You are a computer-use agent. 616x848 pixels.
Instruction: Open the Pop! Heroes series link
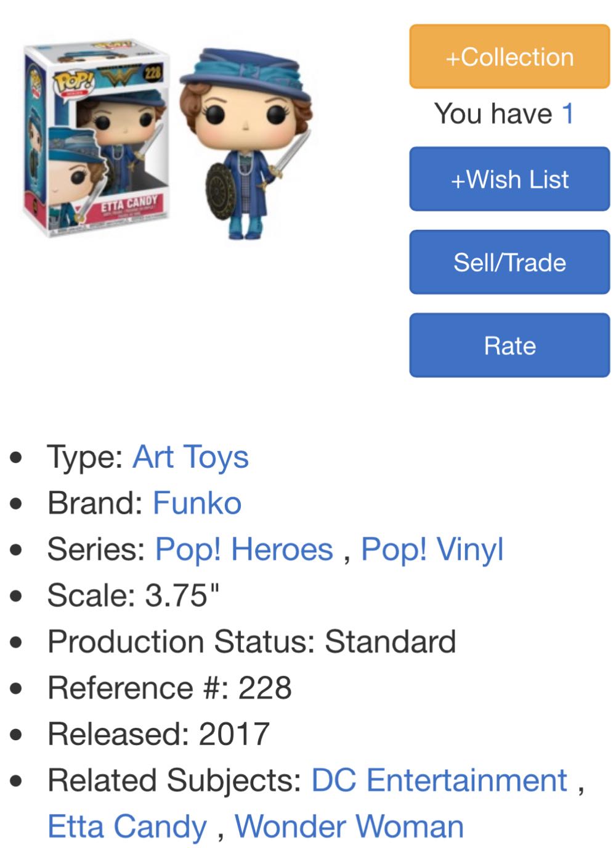click(x=244, y=548)
